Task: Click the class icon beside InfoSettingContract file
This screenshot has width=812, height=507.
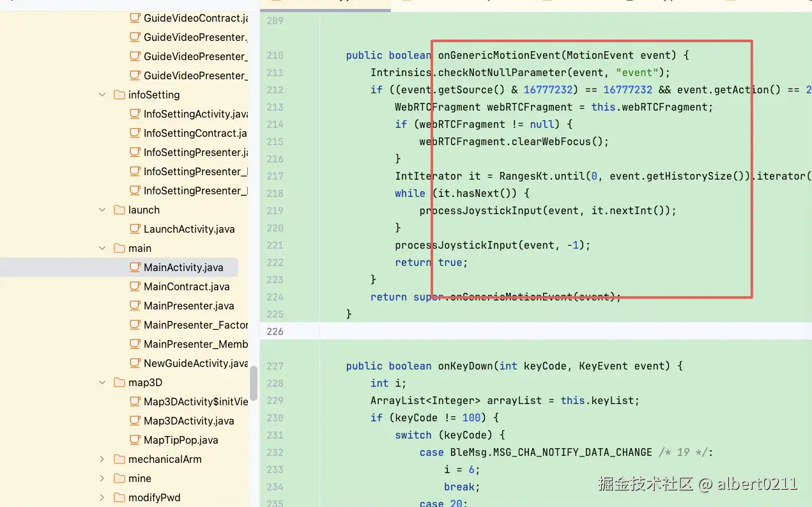Action: pyautogui.click(x=135, y=133)
